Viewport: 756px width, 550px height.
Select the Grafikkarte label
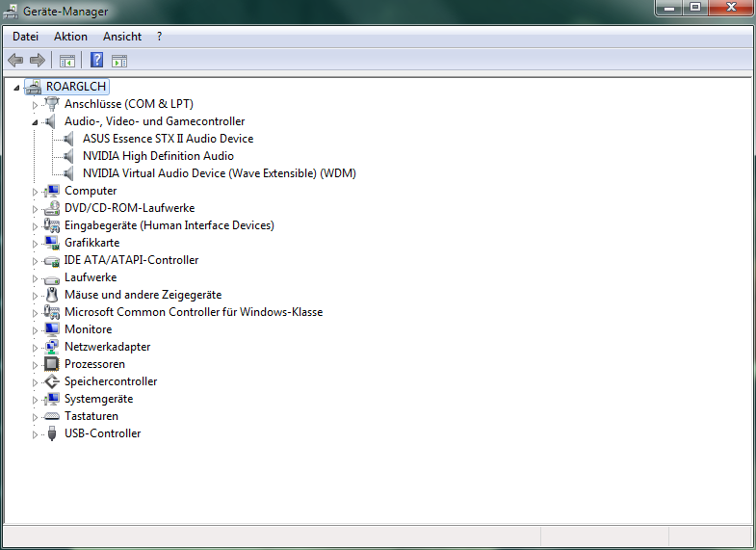pyautogui.click(x=92, y=243)
